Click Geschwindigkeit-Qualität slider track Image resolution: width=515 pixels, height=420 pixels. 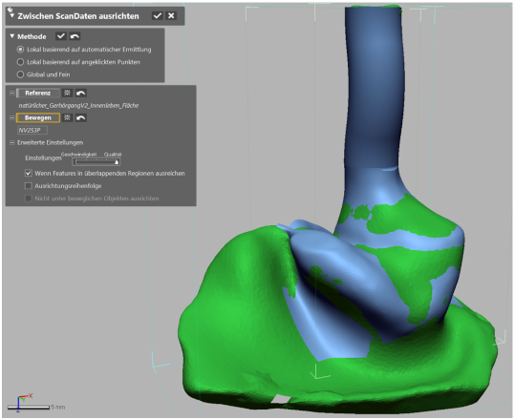point(96,161)
